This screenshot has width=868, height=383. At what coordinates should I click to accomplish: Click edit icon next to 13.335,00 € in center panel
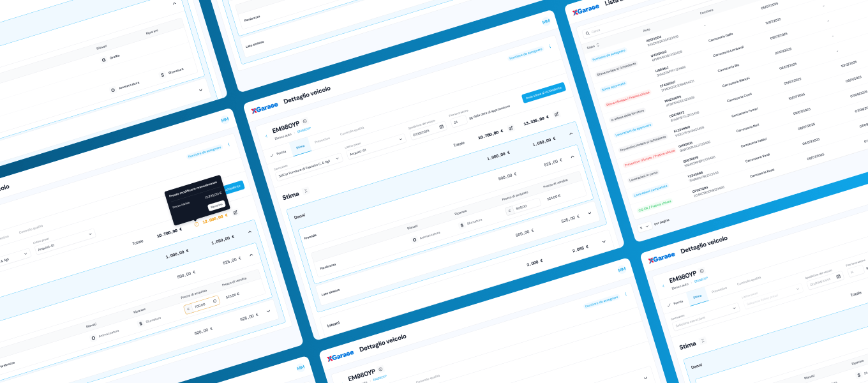[557, 114]
